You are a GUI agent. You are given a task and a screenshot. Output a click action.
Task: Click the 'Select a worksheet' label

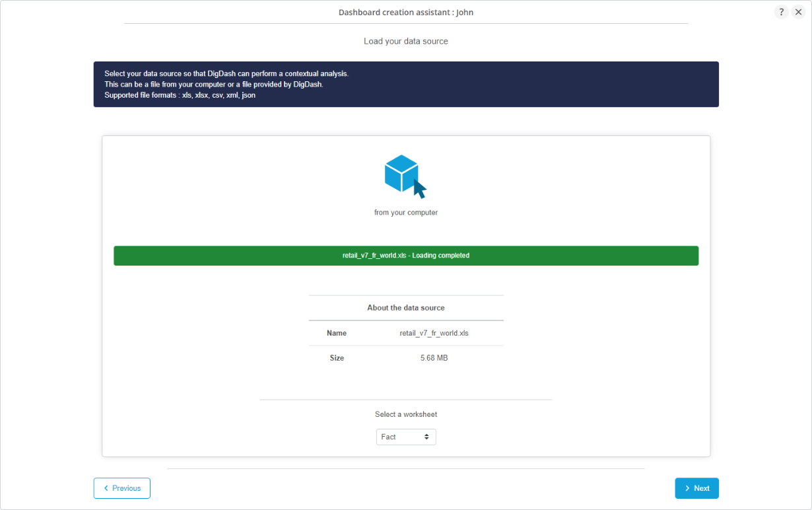tap(405, 414)
